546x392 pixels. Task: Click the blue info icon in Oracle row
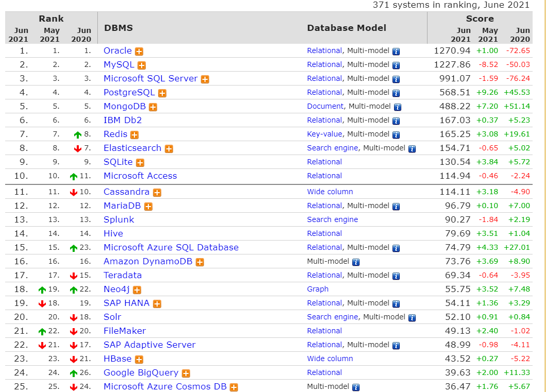(396, 52)
